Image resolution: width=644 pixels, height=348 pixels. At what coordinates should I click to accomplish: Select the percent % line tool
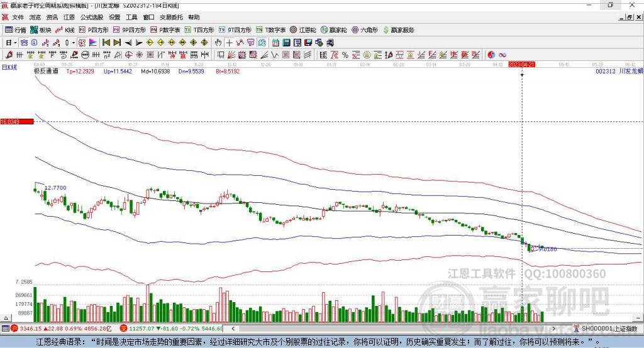coord(345,55)
